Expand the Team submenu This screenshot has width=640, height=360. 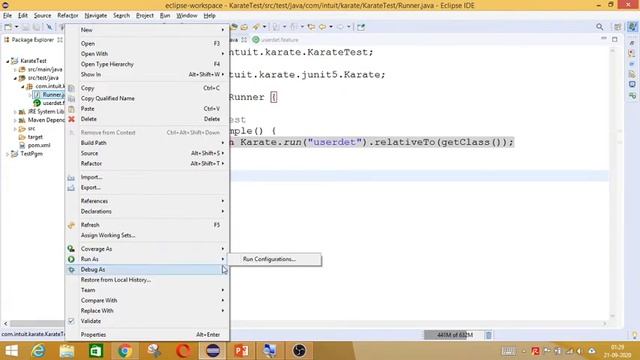point(147,290)
